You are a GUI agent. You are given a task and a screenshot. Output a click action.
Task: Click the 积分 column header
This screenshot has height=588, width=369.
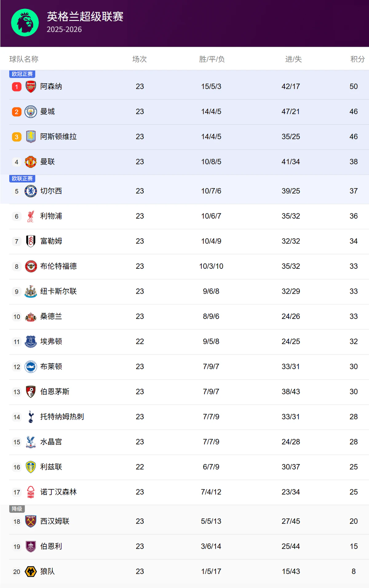tap(357, 59)
